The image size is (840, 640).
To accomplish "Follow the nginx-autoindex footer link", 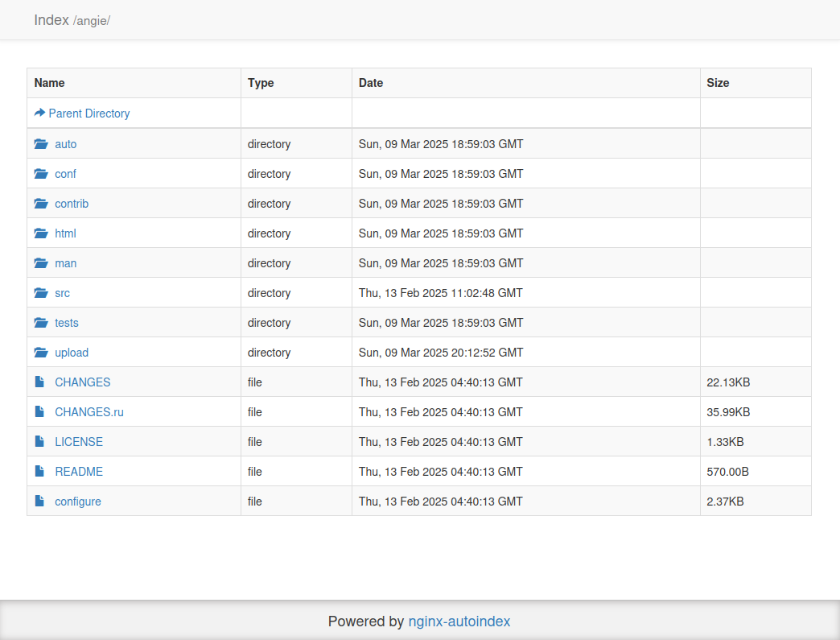I will (x=459, y=621).
